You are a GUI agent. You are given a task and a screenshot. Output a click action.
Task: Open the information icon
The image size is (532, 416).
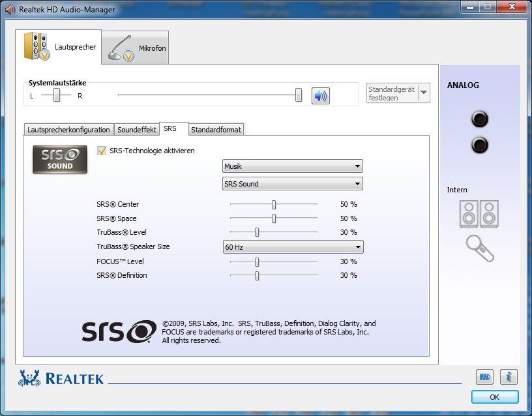[509, 377]
